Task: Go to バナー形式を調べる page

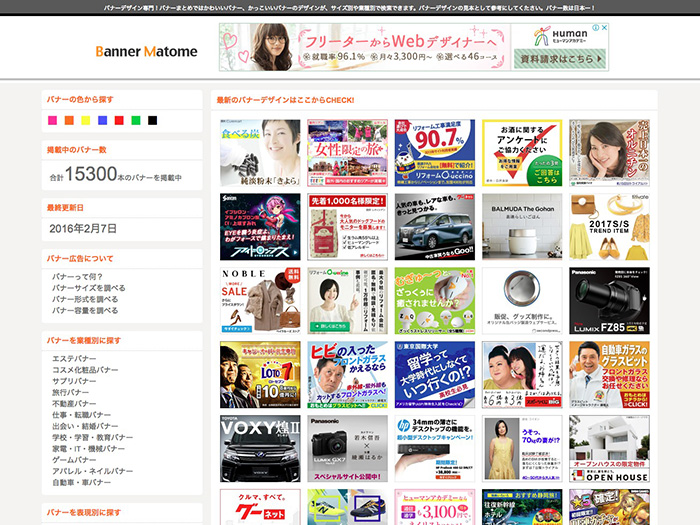Action: (84, 299)
